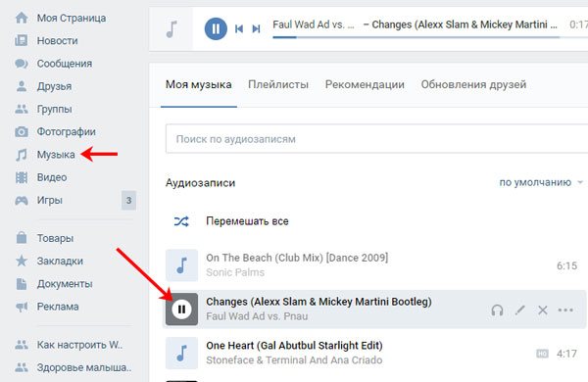Image resolution: width=588 pixels, height=382 pixels.
Task: Seek on the top player progress bar
Action: click(416, 37)
